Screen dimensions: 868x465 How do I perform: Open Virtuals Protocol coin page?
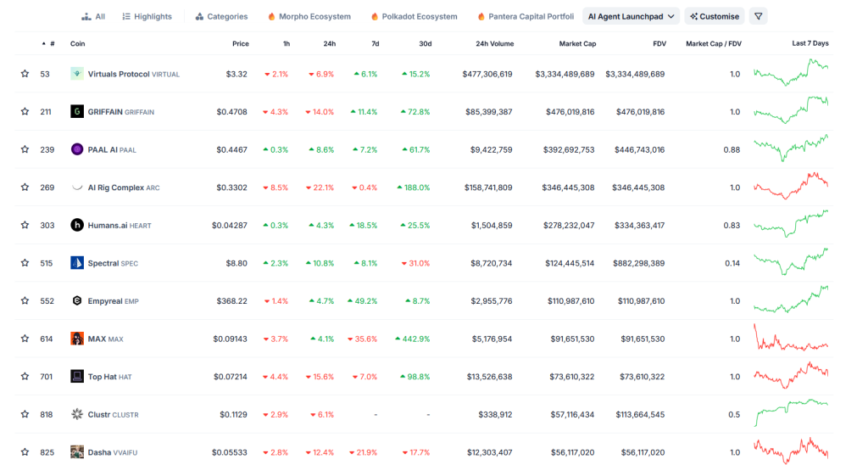pos(133,75)
